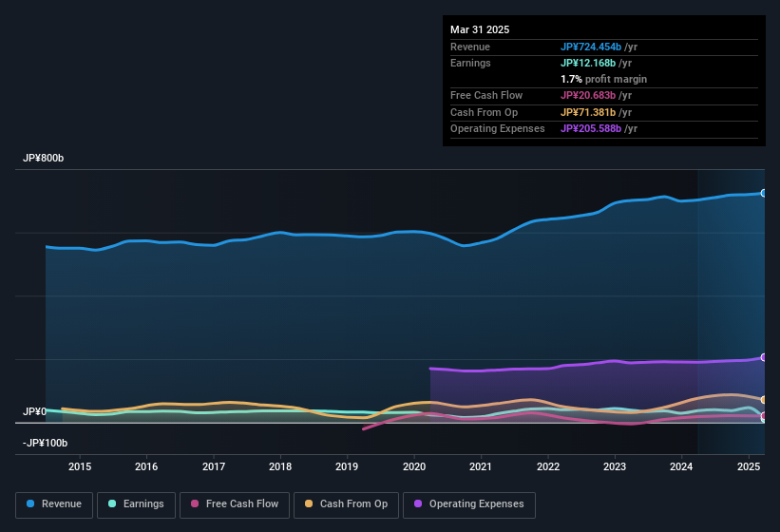Toggle the Cash From Op legend series
The image size is (780, 532).
[346, 504]
